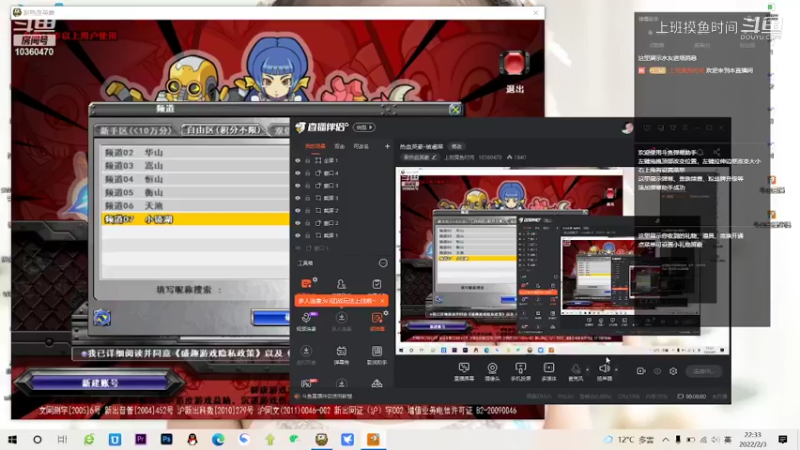The image size is (800, 450).
Task: Click the start streaming button at bottom right
Action: [703, 371]
